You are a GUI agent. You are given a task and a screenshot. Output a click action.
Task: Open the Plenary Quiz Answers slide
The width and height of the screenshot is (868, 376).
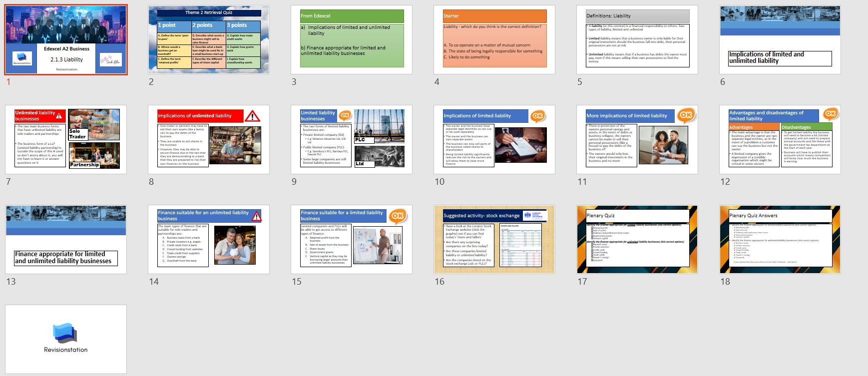tap(780, 240)
